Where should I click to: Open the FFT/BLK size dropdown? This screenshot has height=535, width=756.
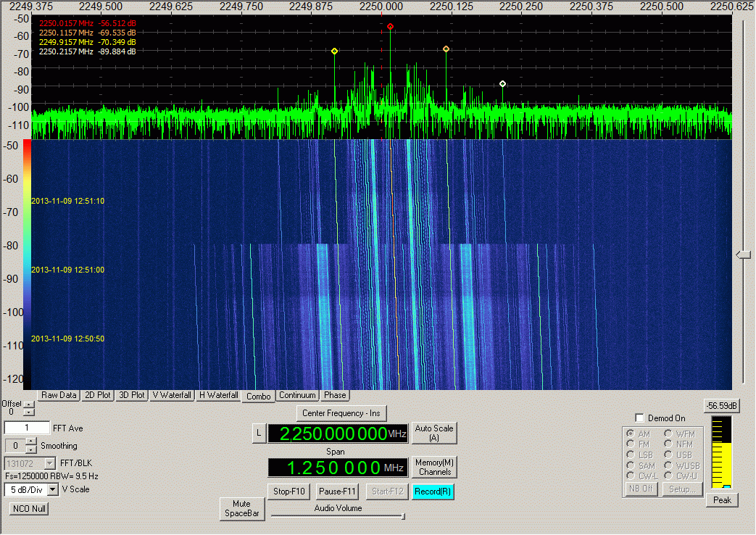[x=50, y=463]
